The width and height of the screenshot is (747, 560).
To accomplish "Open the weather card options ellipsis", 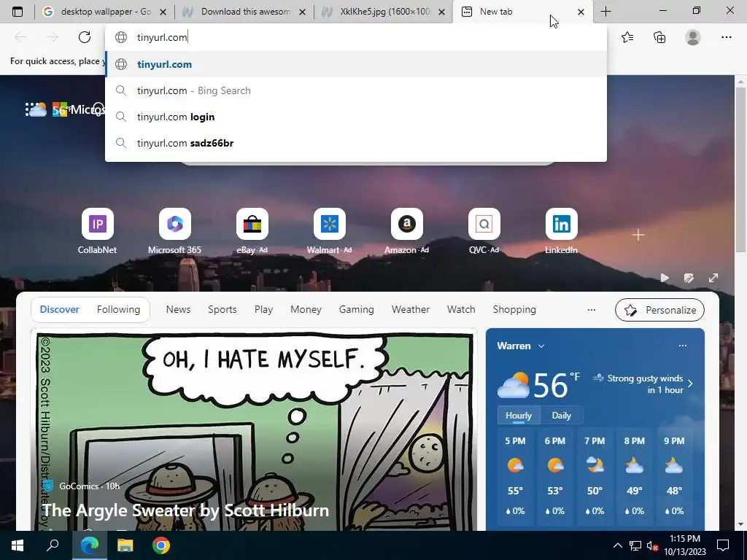I will click(683, 346).
